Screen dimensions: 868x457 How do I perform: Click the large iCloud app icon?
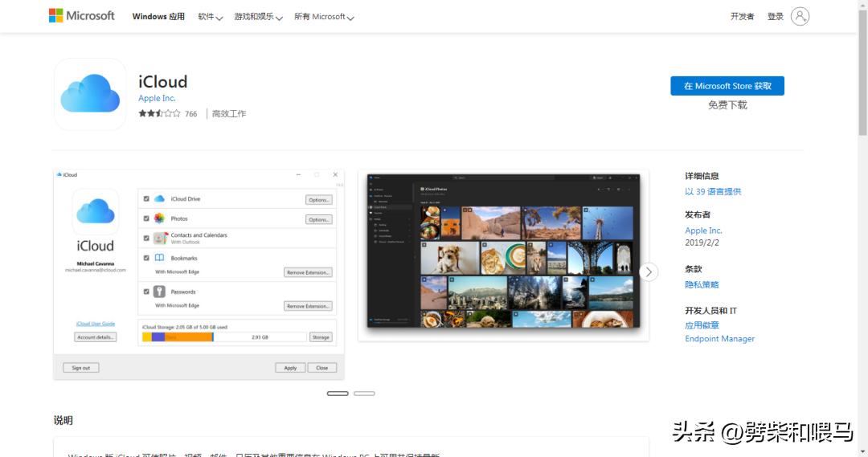click(90, 94)
